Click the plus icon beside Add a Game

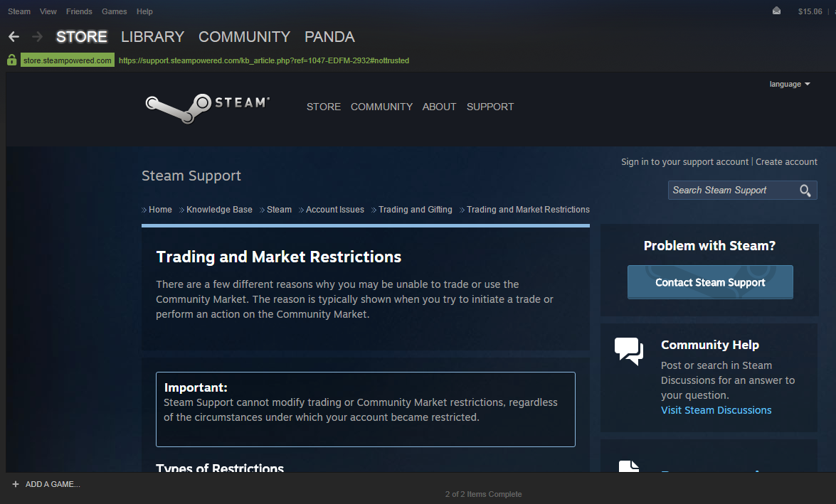pos(16,484)
